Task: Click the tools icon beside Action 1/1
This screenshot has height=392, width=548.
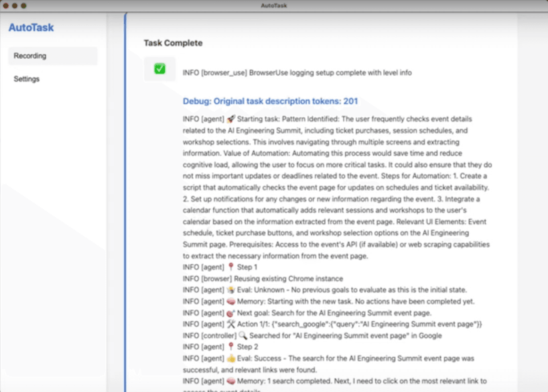Action: (231, 324)
